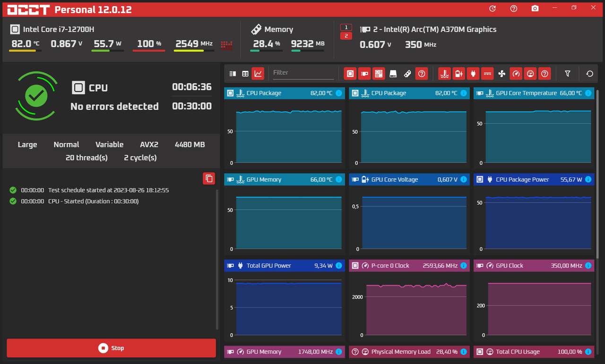
Task: Click into the Filter text field
Action: 303,73
